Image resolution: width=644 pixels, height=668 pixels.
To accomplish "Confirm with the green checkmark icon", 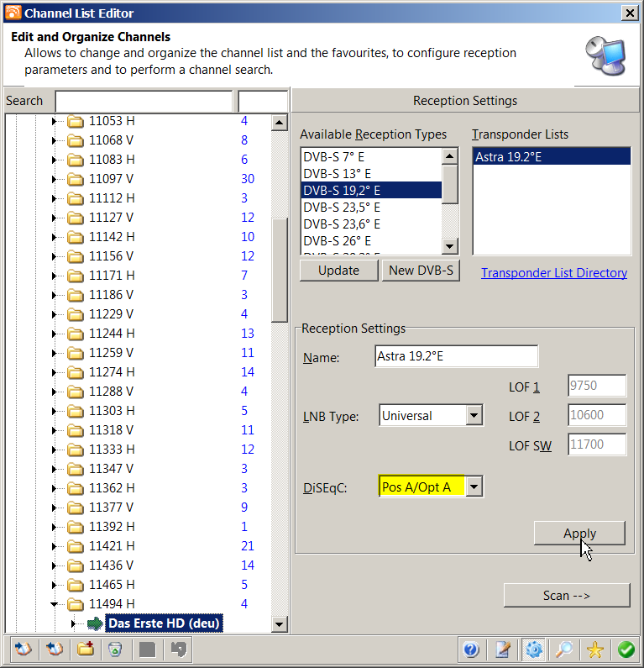I will (626, 649).
